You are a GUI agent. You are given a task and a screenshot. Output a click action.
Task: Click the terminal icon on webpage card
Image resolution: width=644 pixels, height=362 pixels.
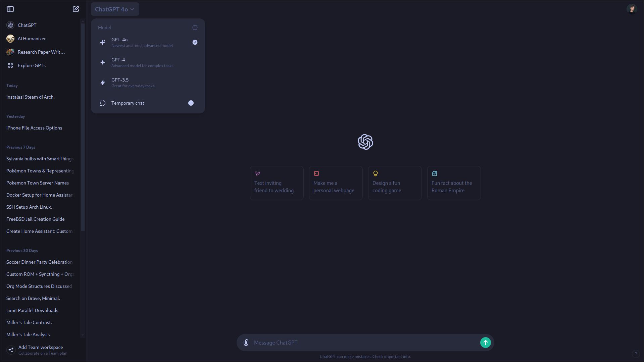pyautogui.click(x=316, y=173)
